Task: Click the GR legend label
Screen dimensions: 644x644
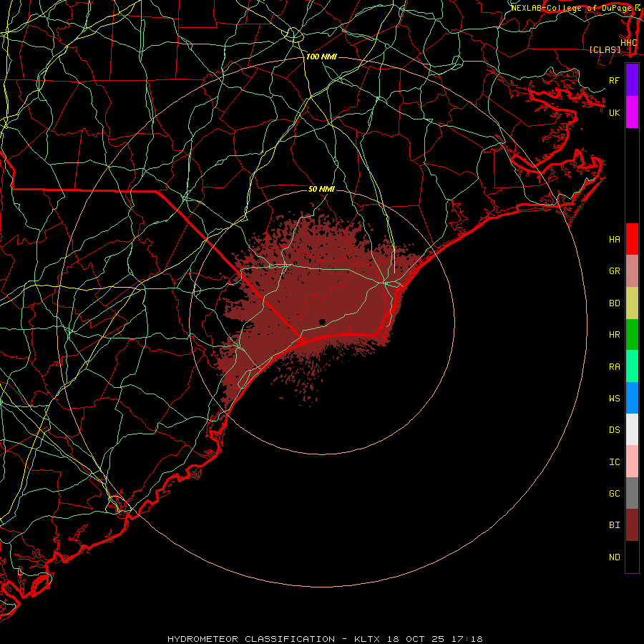Action: pos(614,271)
